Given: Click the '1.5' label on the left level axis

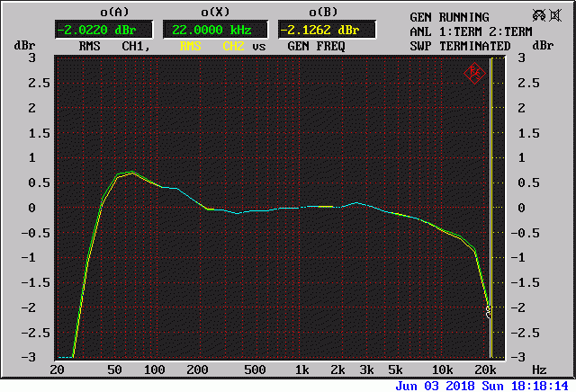Looking at the screenshot, I should point(39,133).
